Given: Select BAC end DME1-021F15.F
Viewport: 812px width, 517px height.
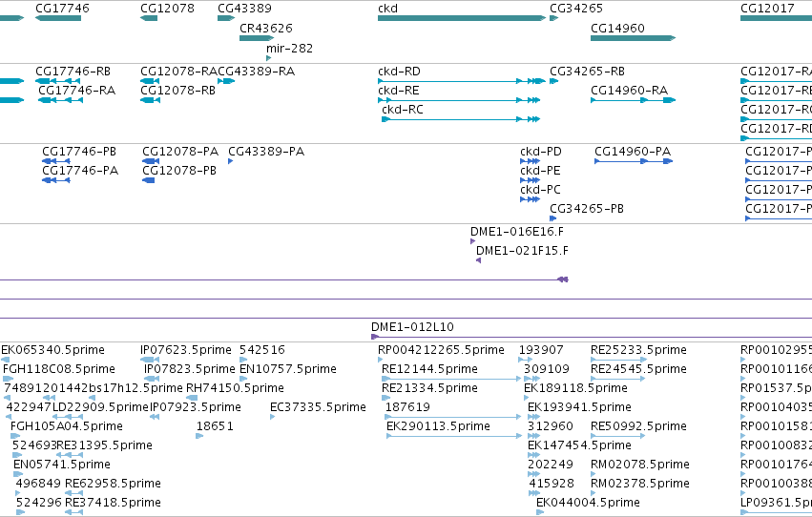Looking at the screenshot, I should pyautogui.click(x=522, y=251).
